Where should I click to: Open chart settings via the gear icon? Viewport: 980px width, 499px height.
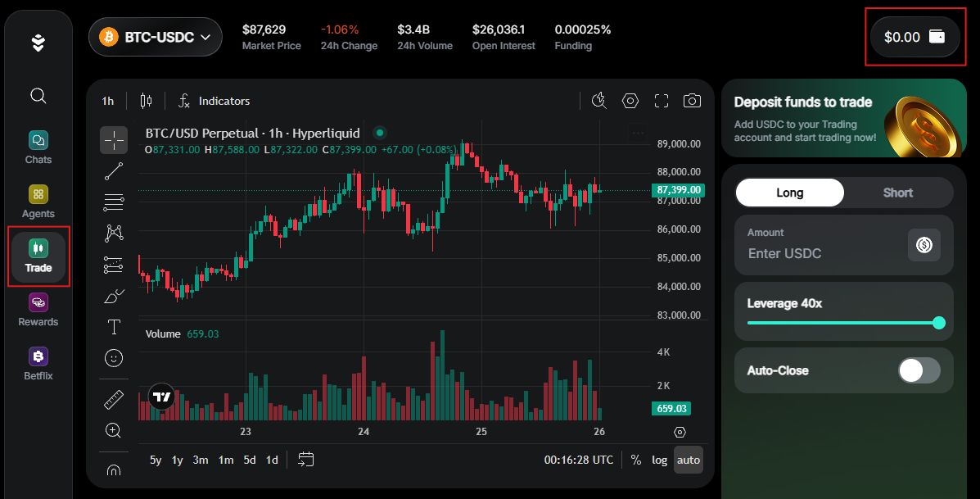click(x=630, y=100)
